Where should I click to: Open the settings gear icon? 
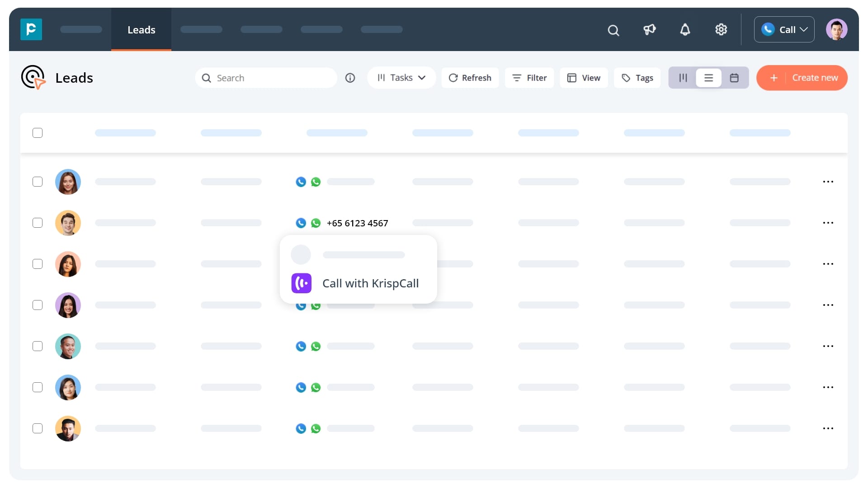click(721, 29)
